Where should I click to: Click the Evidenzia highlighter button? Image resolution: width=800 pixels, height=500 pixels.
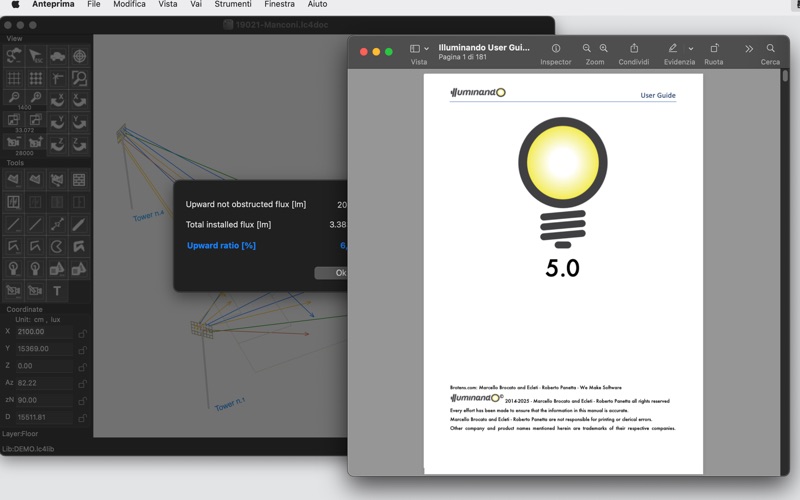673,48
